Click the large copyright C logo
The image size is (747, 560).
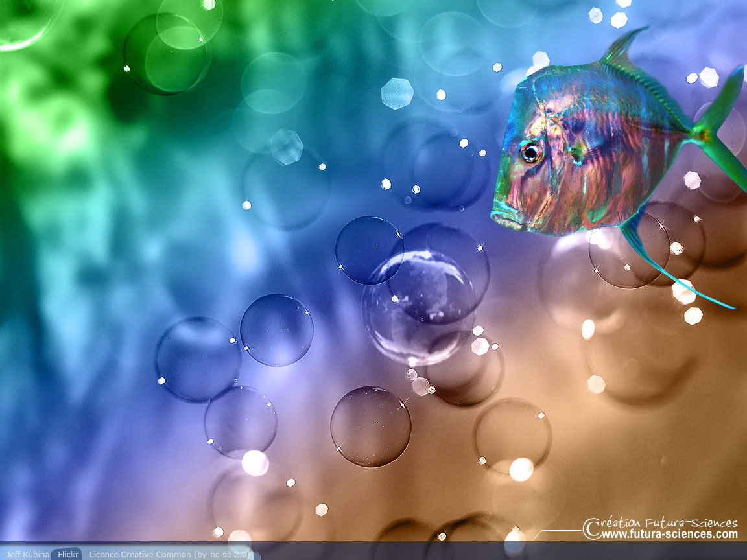pos(591,528)
